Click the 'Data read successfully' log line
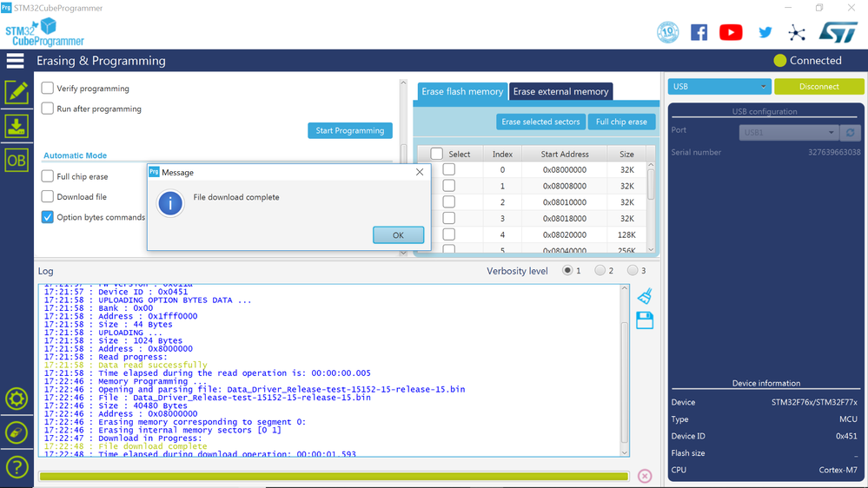868x488 pixels. (126, 366)
